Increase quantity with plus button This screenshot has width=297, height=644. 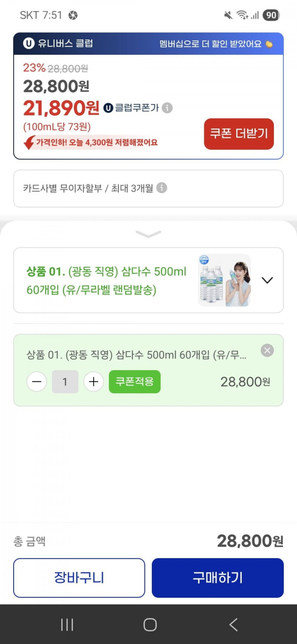point(94,382)
